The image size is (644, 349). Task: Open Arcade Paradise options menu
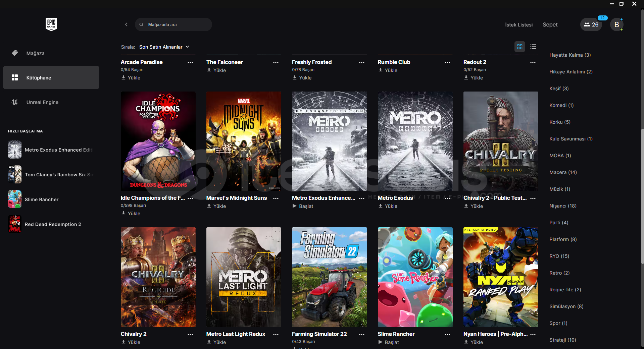[x=190, y=62]
